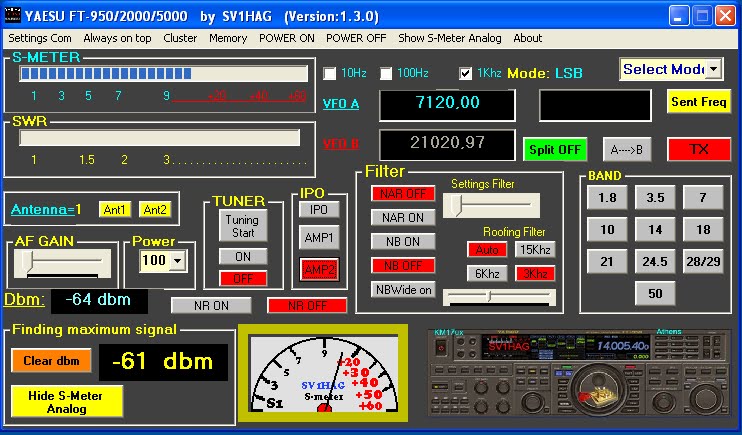742x435 pixels.
Task: Click the Yaesu transceiver picture
Action: tap(578, 373)
